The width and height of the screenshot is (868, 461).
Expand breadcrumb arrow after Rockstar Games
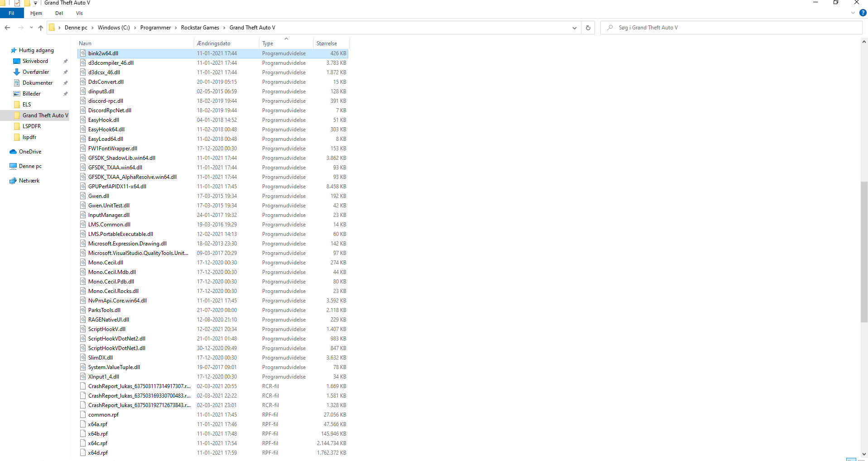(224, 28)
